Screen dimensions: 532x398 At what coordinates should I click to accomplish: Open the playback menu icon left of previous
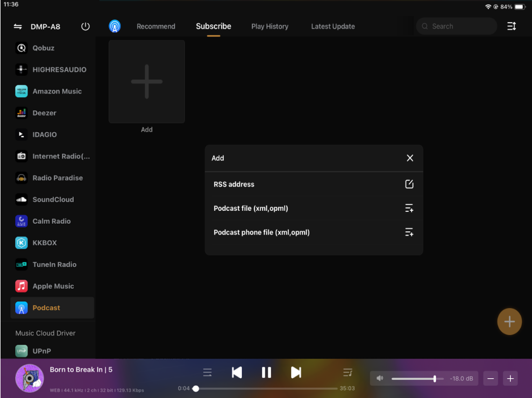pyautogui.click(x=207, y=373)
